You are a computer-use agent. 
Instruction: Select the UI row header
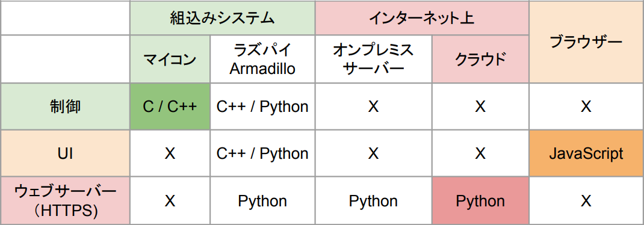point(65,153)
